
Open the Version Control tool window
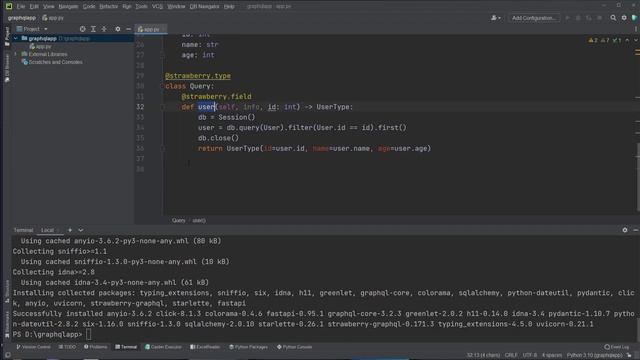coord(33,347)
